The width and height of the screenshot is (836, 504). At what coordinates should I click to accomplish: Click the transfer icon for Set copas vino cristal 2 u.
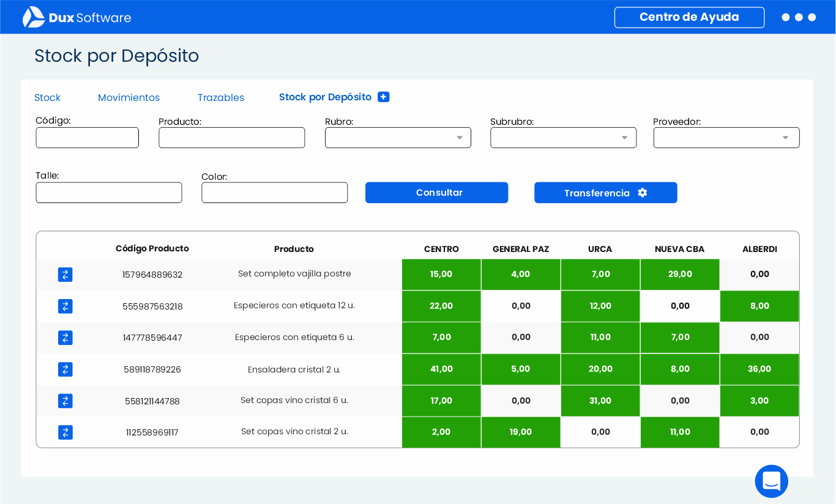(65, 432)
